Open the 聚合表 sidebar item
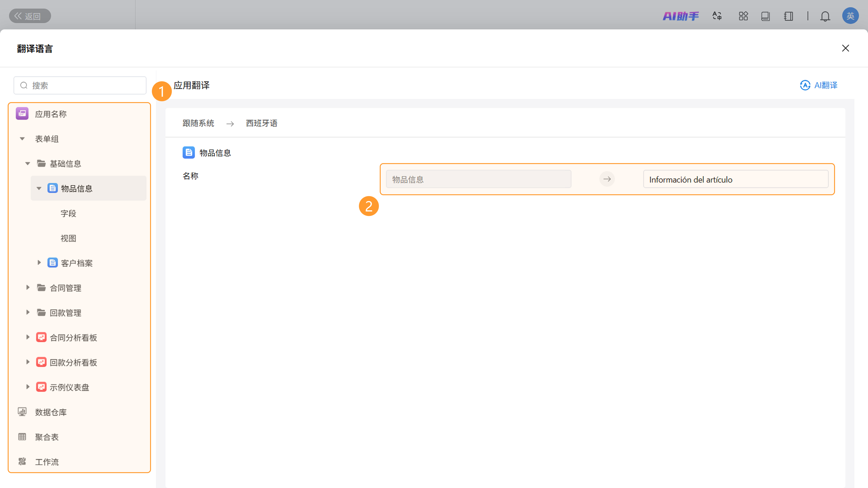 [47, 437]
